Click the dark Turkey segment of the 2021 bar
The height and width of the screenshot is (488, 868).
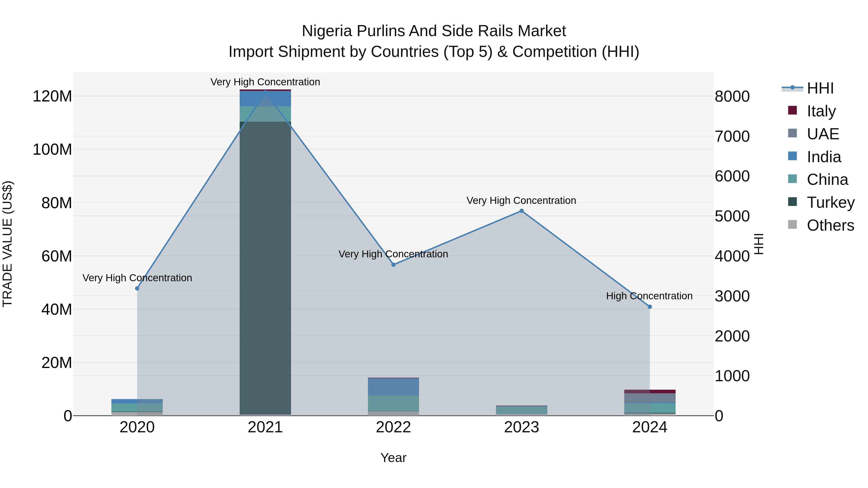point(265,268)
